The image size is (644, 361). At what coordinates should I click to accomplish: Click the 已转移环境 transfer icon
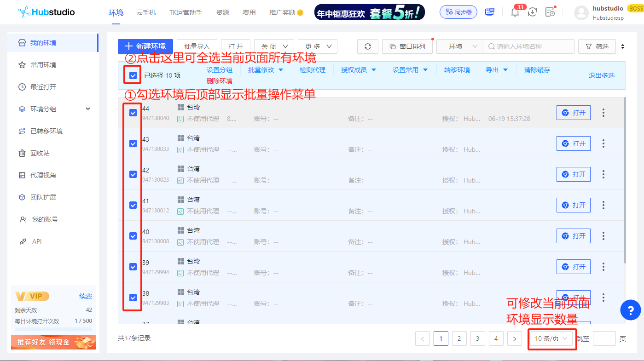[22, 131]
